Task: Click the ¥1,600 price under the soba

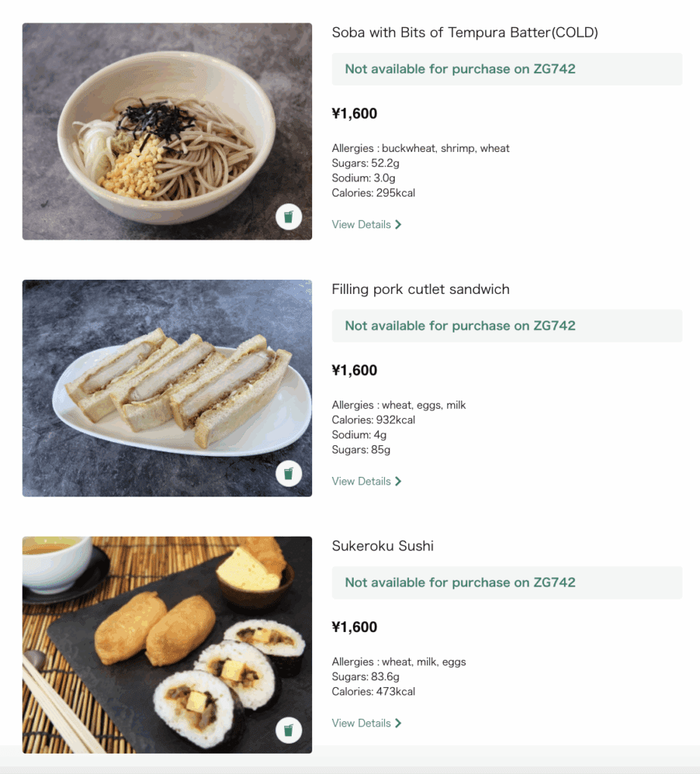Action: (x=355, y=114)
